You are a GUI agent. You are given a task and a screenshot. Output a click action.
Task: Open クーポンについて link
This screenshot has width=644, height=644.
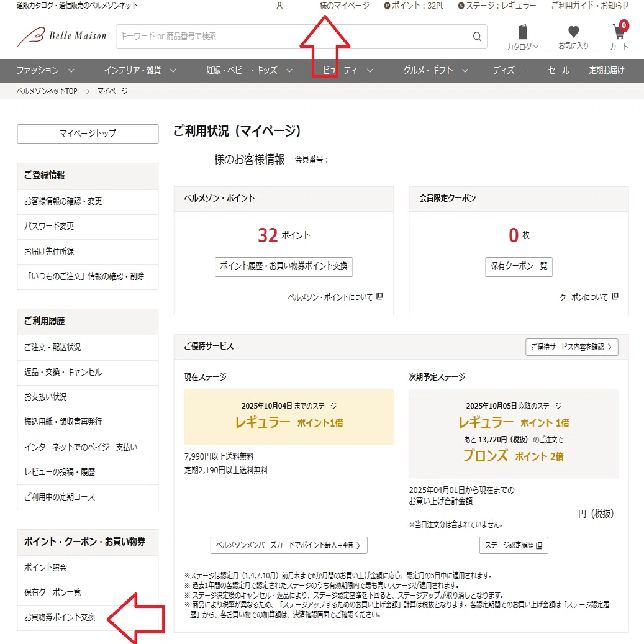pyautogui.click(x=583, y=297)
